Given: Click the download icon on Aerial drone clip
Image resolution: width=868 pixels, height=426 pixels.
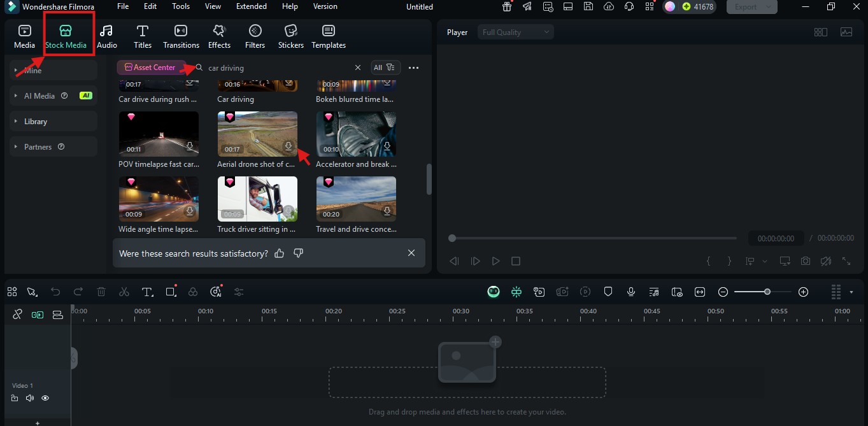Looking at the screenshot, I should click(x=288, y=146).
